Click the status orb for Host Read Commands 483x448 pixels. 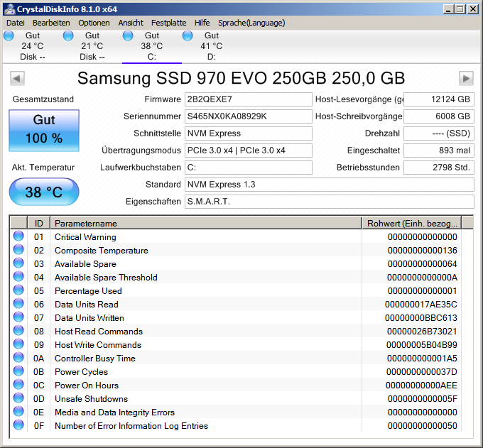18,331
